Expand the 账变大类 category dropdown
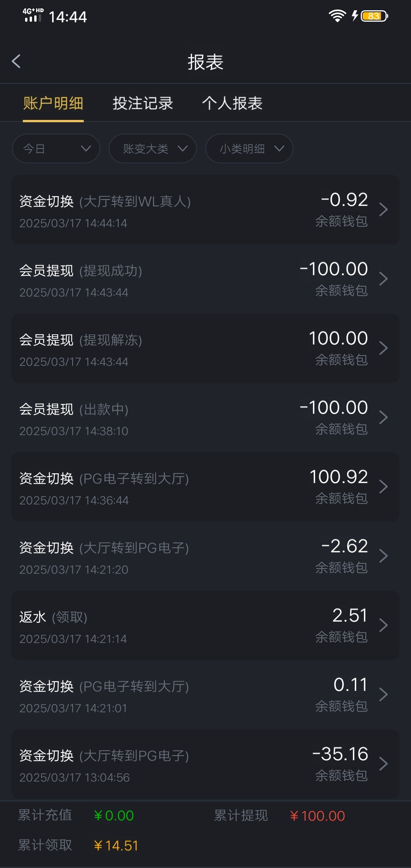The image size is (411, 868). (153, 148)
